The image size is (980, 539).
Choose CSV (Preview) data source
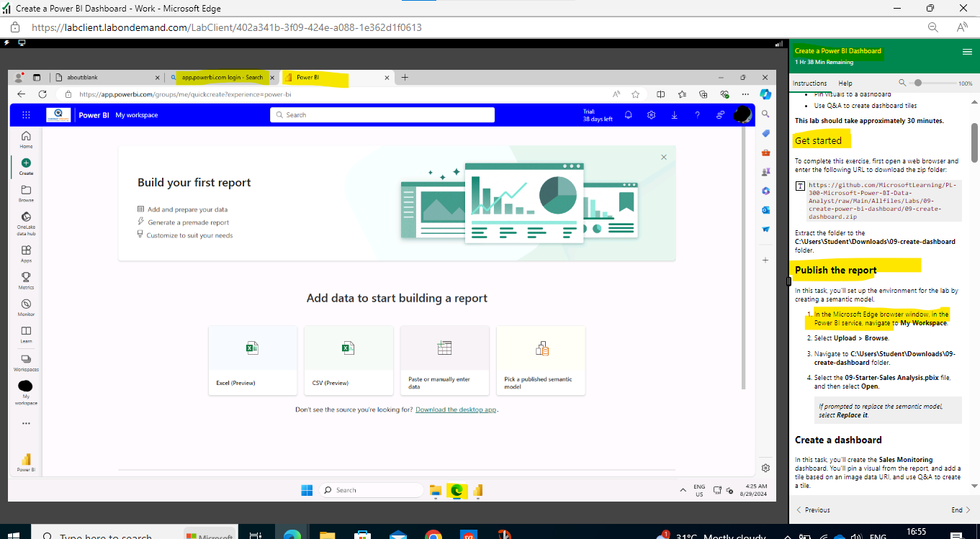[349, 360]
